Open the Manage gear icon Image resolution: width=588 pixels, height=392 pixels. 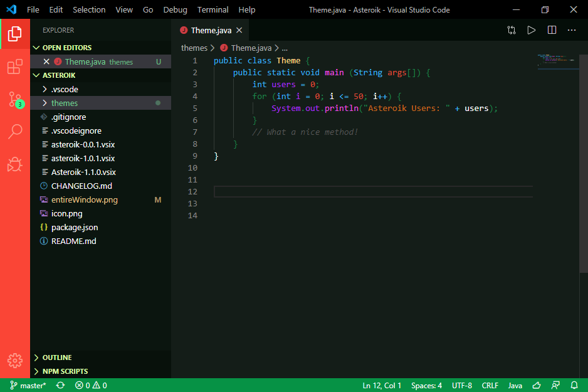coord(15,361)
